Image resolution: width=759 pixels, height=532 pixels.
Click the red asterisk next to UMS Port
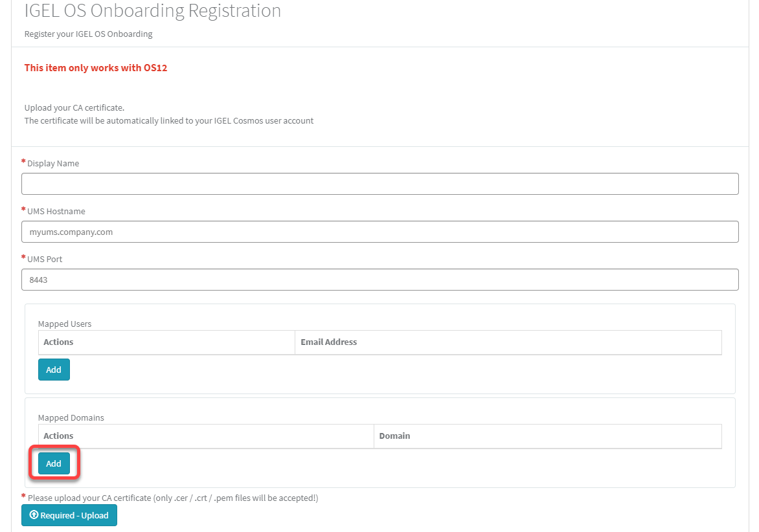point(23,257)
